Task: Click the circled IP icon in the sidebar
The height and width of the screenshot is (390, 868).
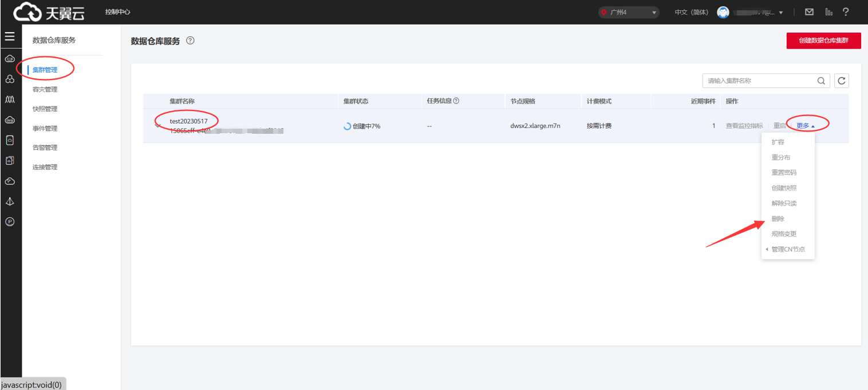Action: [x=10, y=221]
